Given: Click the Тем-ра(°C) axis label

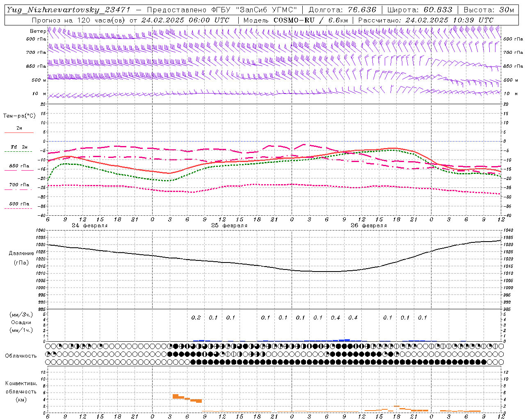Looking at the screenshot, I should tap(19, 116).
